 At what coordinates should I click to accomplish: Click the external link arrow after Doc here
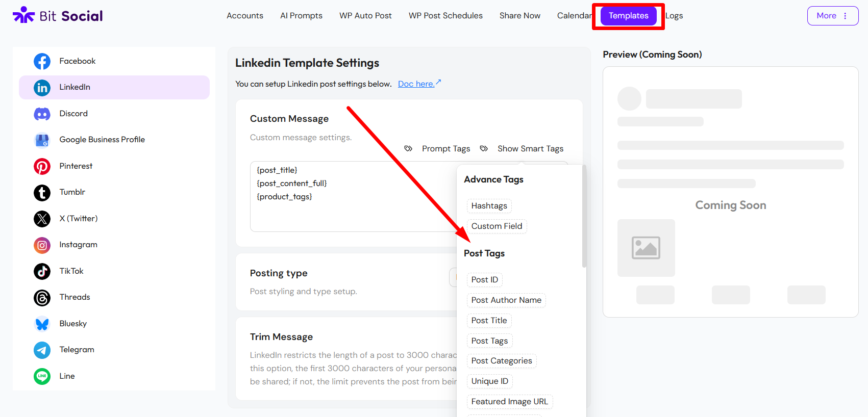point(438,82)
